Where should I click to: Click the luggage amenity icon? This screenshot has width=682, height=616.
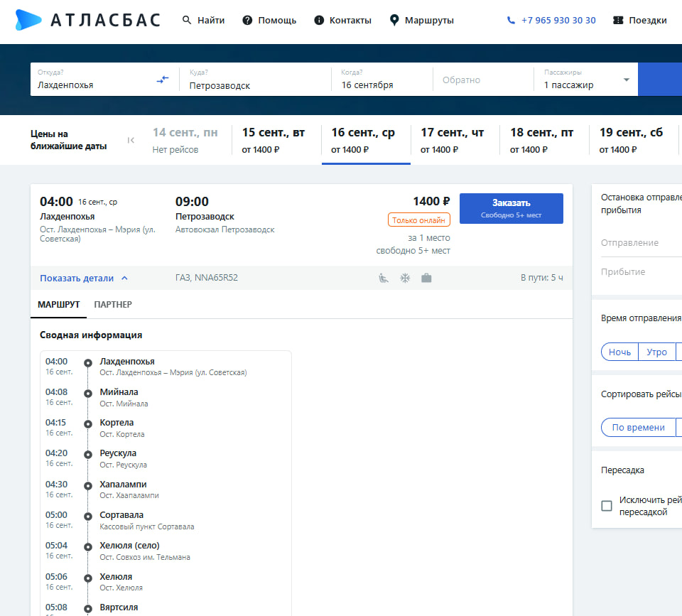(x=426, y=278)
